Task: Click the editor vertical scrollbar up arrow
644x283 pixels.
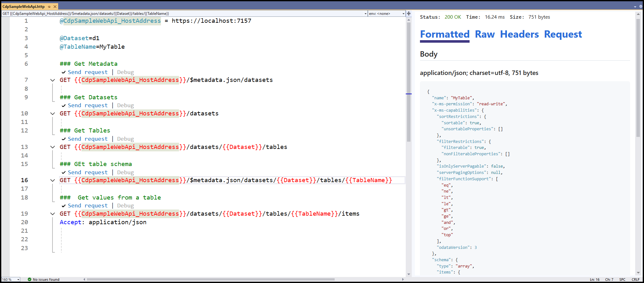Action: coord(409,20)
